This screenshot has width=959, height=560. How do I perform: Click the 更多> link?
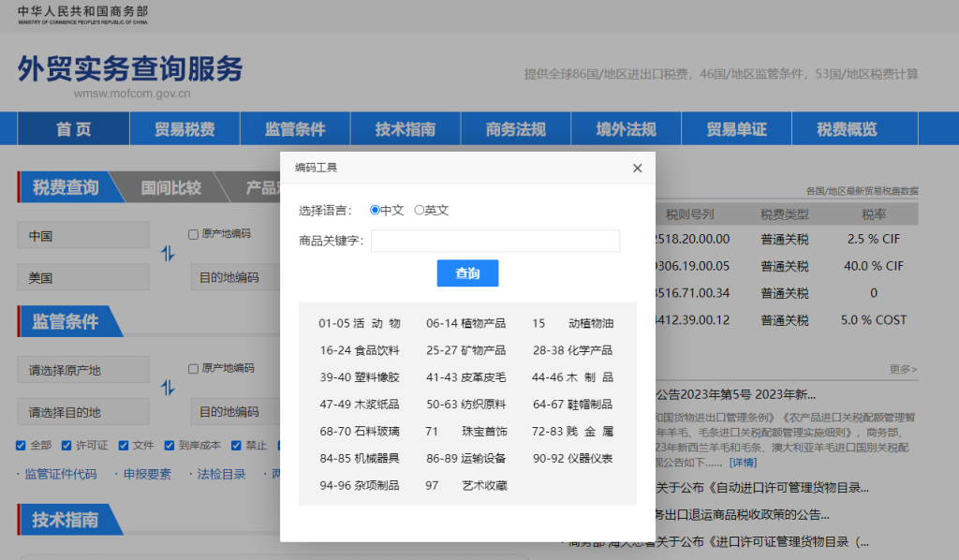[904, 369]
